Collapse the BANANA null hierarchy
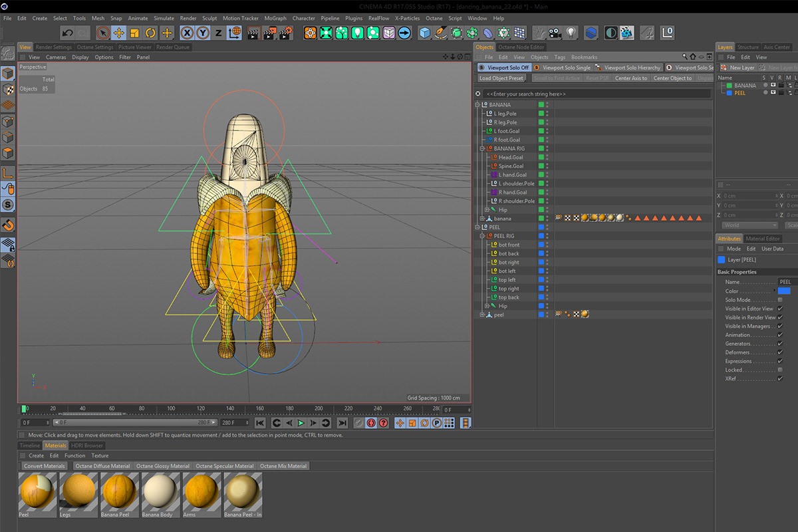The height and width of the screenshot is (532, 798). pyautogui.click(x=477, y=105)
